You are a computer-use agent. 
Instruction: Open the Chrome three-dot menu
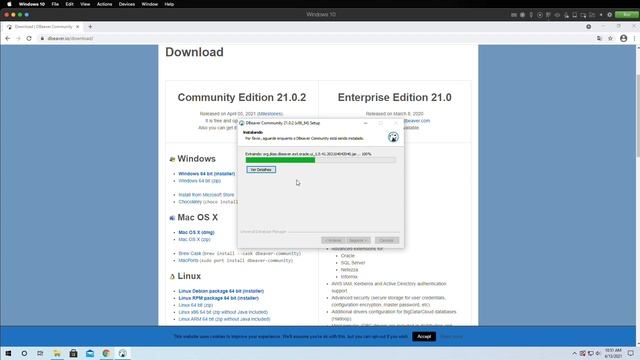tap(635, 38)
